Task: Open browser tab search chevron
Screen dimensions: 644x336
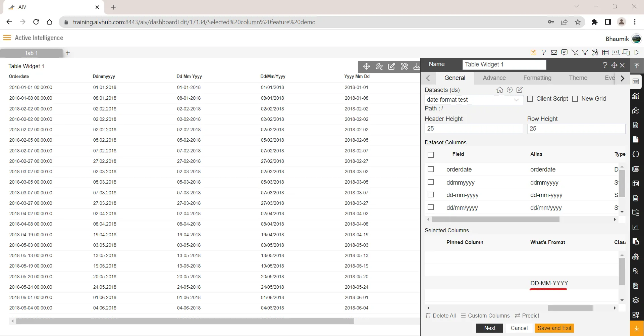Action: (577, 6)
